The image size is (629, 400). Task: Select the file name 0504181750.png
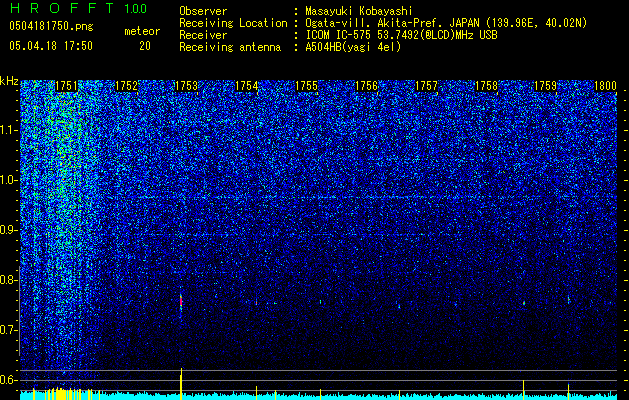pyautogui.click(x=51, y=27)
